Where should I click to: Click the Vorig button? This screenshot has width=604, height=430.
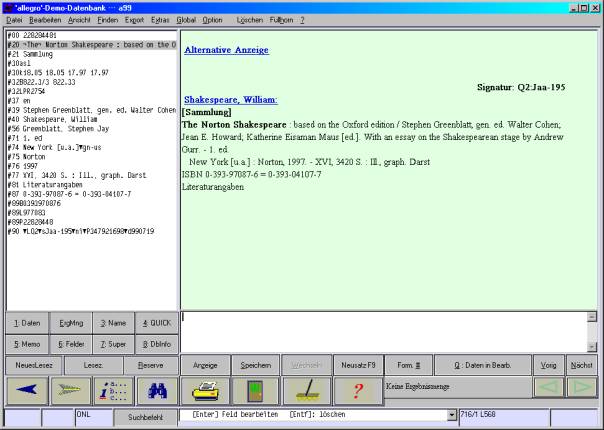pyautogui.click(x=549, y=365)
